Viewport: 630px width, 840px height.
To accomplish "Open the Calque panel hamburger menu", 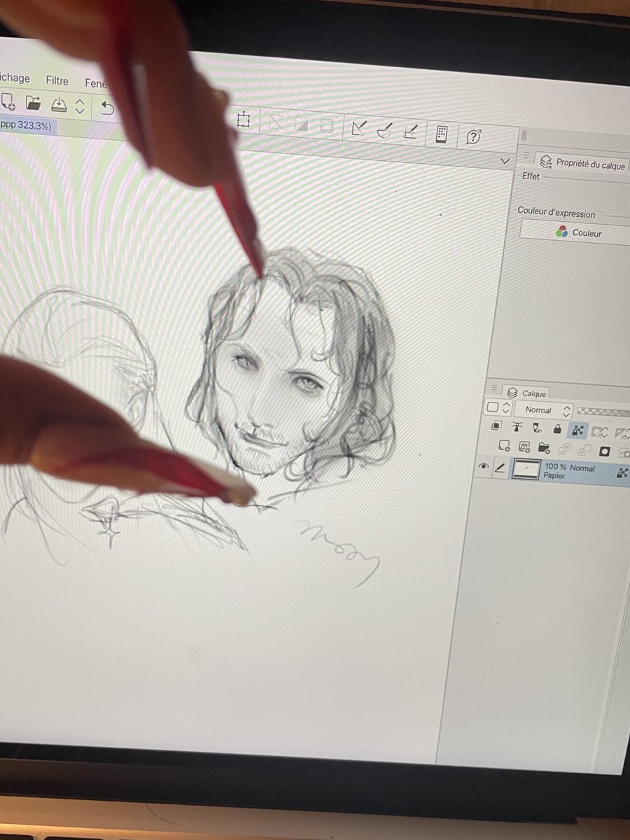I will pyautogui.click(x=494, y=386).
